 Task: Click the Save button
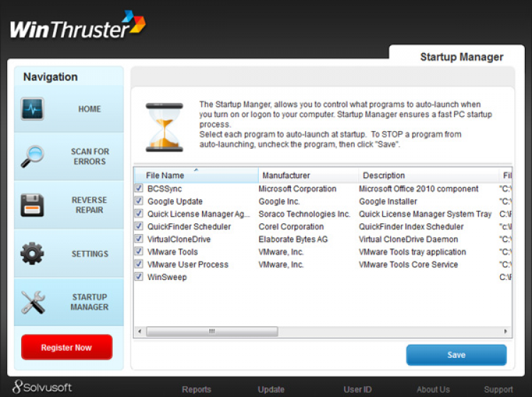[456, 355]
